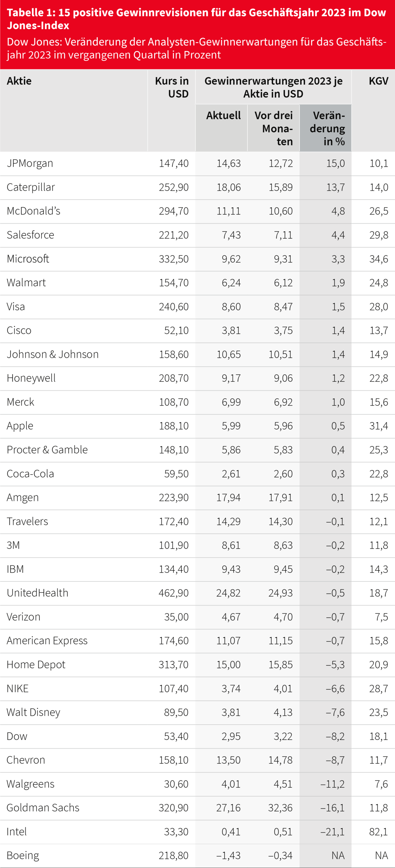Image resolution: width=395 pixels, height=868 pixels.
Task: Click Intel's KGV value 82,1
Action: (379, 832)
